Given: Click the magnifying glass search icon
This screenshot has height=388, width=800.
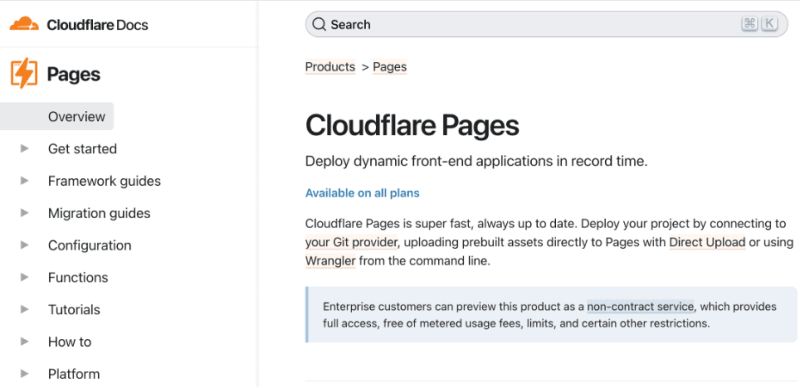Looking at the screenshot, I should 319,24.
